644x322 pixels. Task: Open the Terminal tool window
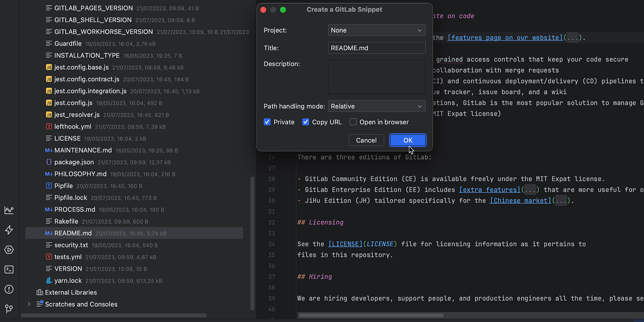[x=9, y=270]
